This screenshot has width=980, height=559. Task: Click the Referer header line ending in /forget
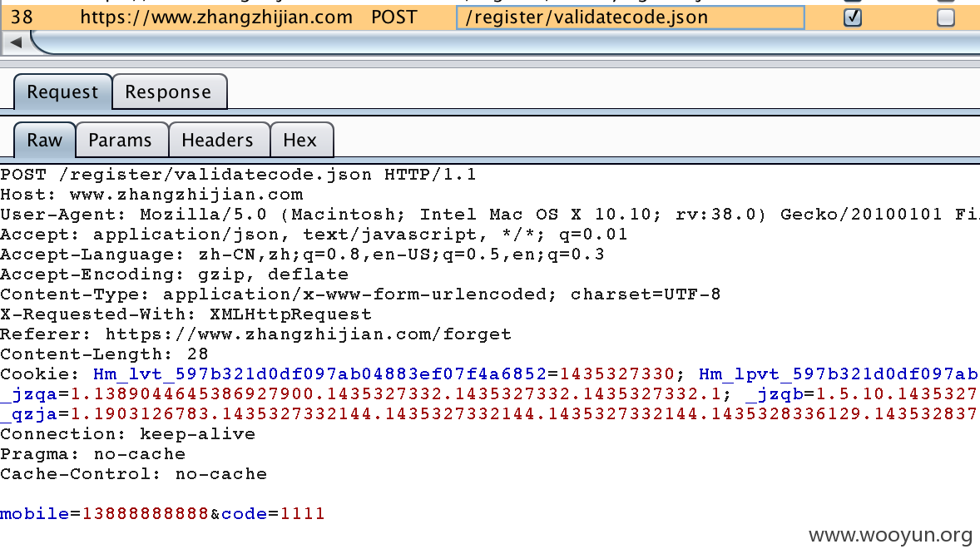256,334
